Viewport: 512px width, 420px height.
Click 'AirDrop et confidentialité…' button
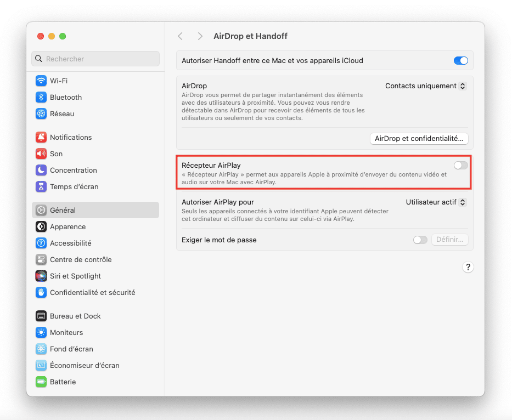click(419, 139)
